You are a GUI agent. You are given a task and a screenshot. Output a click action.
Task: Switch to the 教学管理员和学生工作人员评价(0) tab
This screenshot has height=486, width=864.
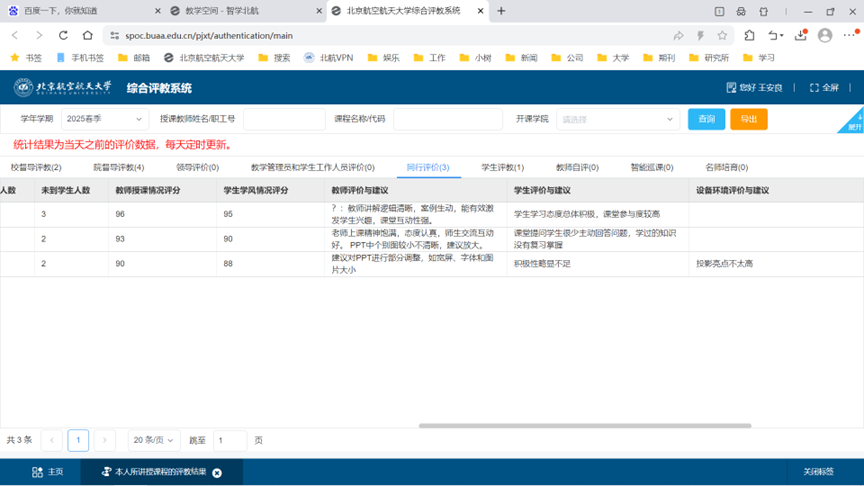[x=312, y=168]
